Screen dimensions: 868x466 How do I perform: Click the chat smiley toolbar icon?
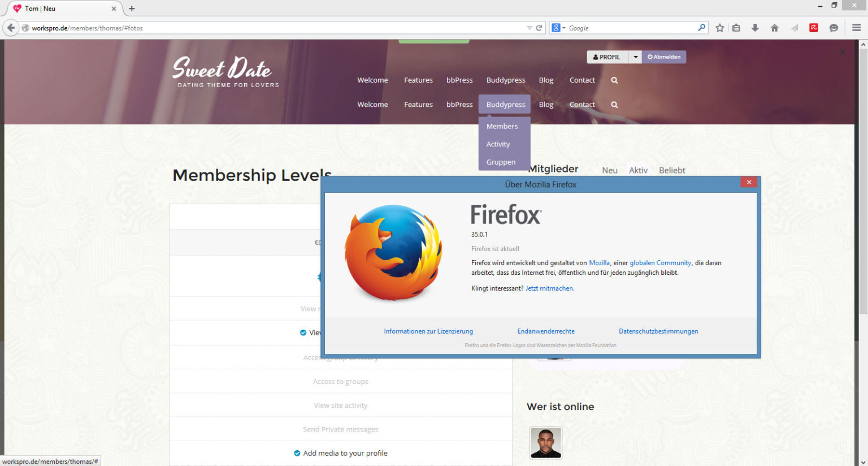tap(834, 28)
